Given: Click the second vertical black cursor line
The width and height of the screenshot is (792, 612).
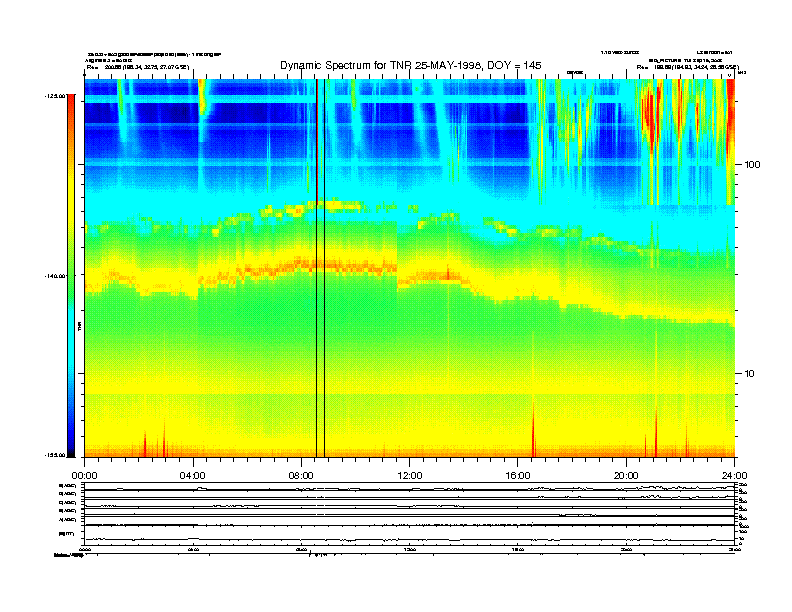Looking at the screenshot, I should [324, 268].
